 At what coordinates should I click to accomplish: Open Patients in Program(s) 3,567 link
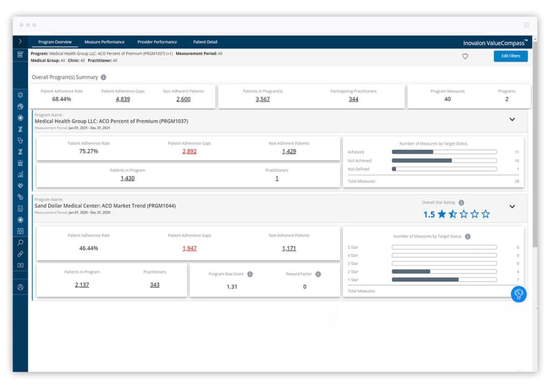click(263, 99)
